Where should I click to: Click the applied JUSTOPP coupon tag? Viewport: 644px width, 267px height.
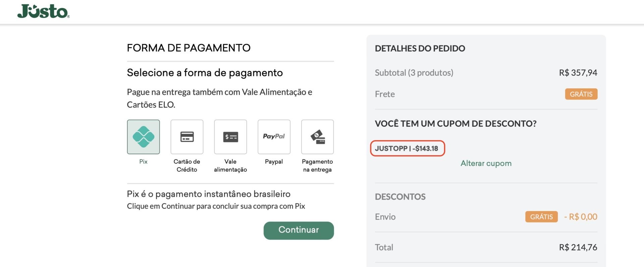pyautogui.click(x=407, y=148)
